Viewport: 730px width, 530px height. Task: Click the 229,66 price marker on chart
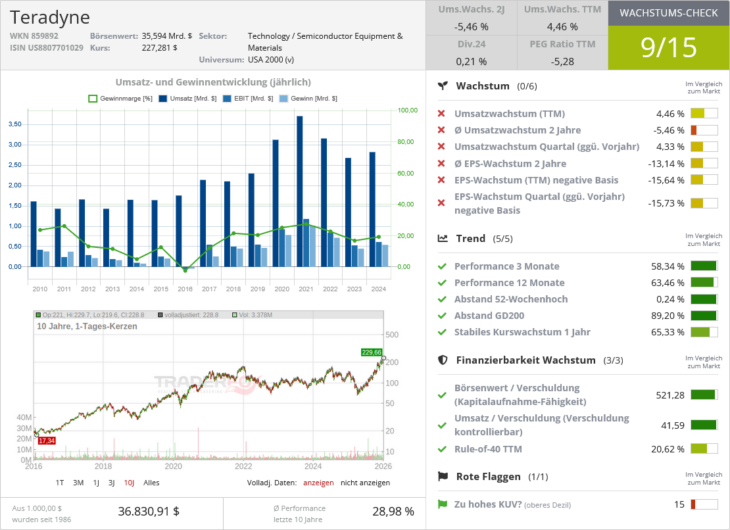click(x=371, y=352)
